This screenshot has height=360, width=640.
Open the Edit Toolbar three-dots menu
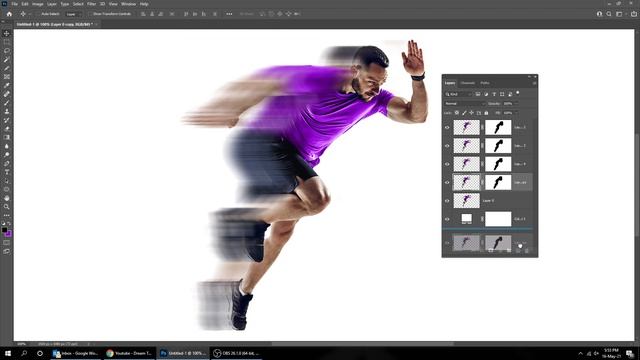(x=7, y=215)
